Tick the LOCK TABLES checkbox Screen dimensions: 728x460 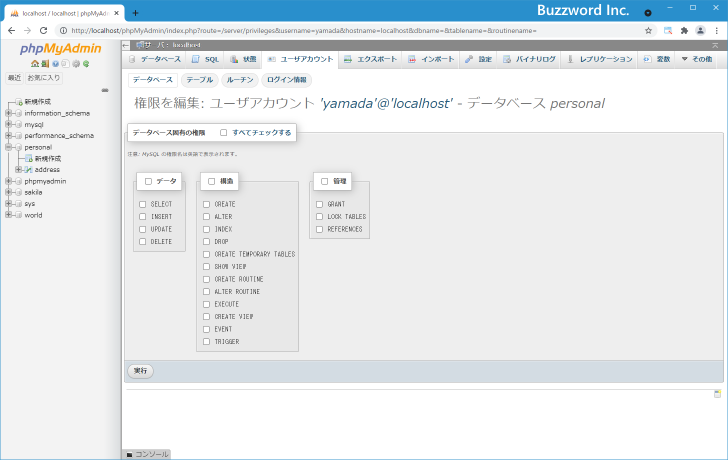(x=319, y=217)
